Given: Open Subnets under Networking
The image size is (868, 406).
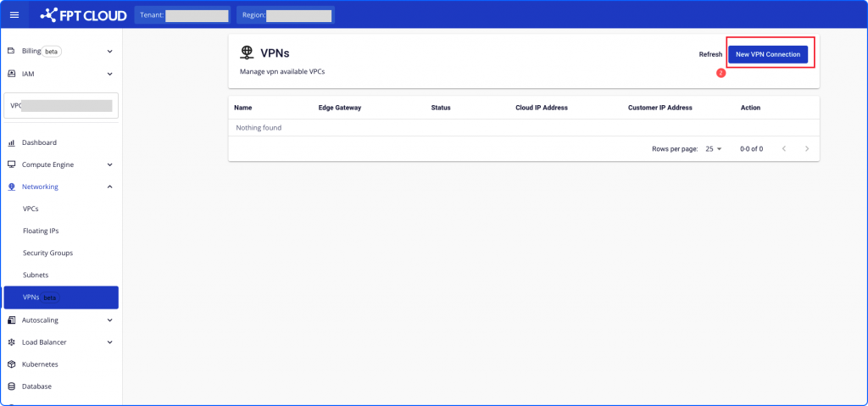Looking at the screenshot, I should coord(36,275).
